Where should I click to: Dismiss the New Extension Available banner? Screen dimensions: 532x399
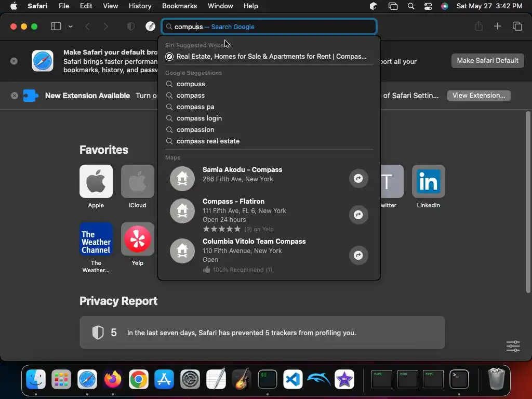pos(14,96)
